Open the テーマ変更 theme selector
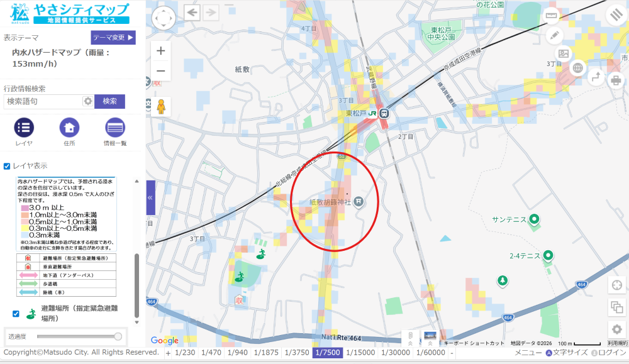Image resolution: width=629 pixels, height=364 pixels. point(113,37)
